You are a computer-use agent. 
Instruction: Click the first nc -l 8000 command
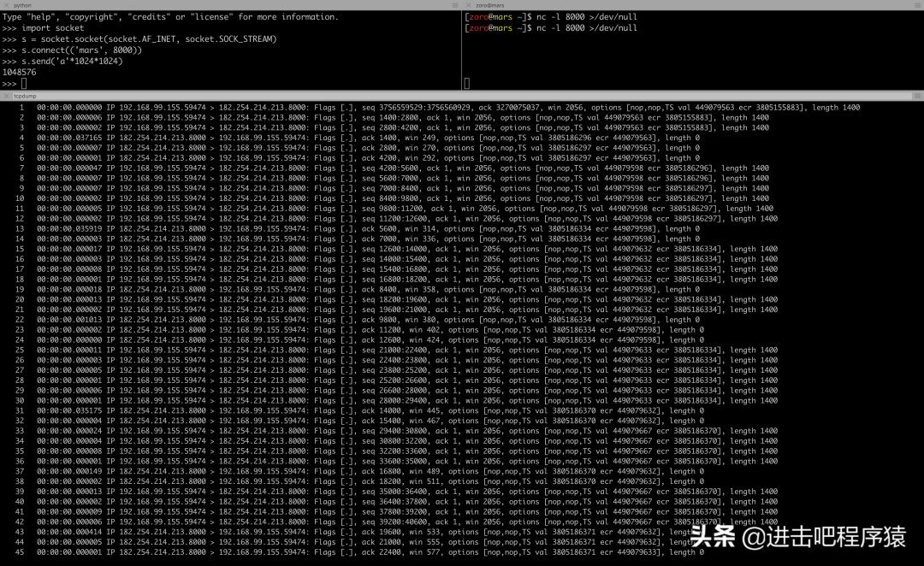[x=586, y=17]
